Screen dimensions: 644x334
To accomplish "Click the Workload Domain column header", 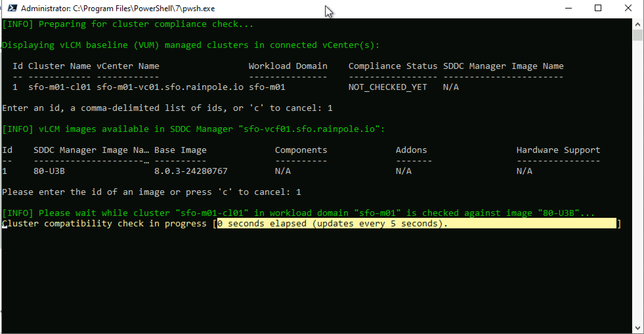I will 288,66.
